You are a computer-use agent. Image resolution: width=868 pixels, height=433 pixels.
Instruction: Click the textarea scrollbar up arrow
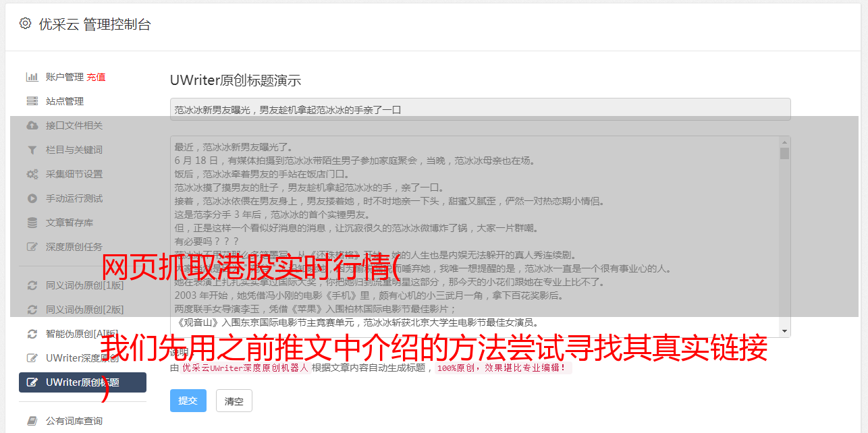pos(784,142)
